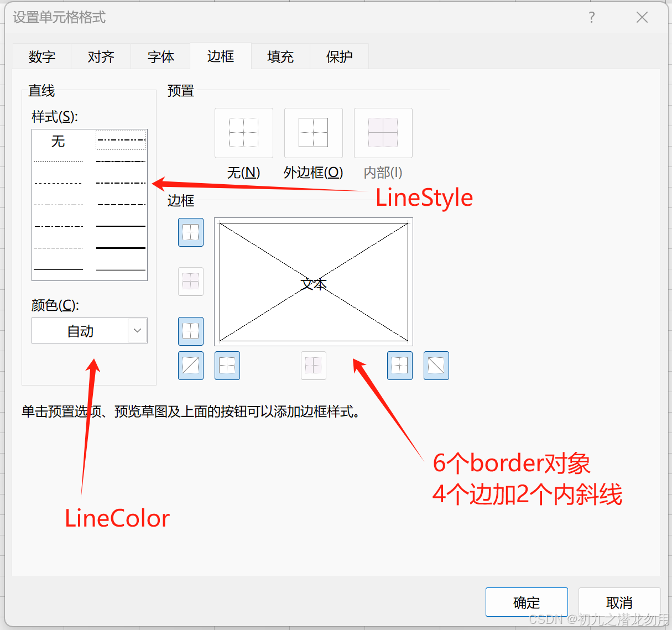The height and width of the screenshot is (630, 672).
Task: Click the 无(N) border preset icon
Action: click(243, 133)
